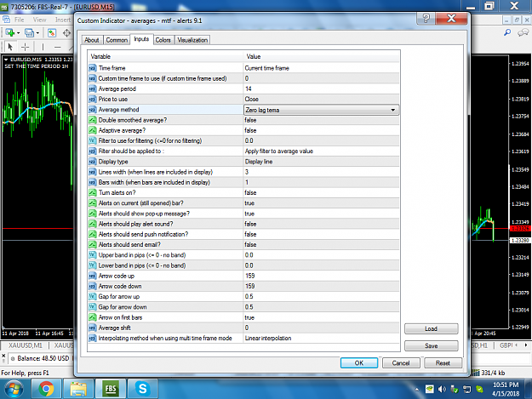The height and width of the screenshot is (399, 532).
Task: Toggle Double smoothed average false value
Action: click(321, 120)
